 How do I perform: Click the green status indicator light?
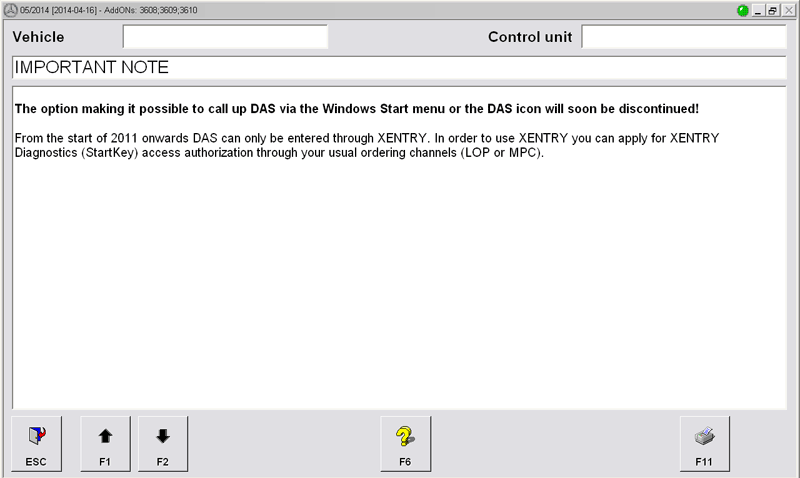tap(743, 11)
